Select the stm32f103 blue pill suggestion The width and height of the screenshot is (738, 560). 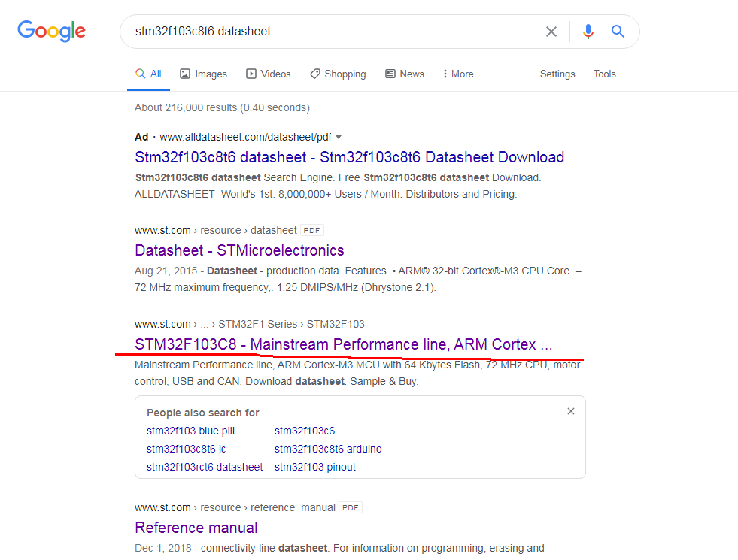190,431
